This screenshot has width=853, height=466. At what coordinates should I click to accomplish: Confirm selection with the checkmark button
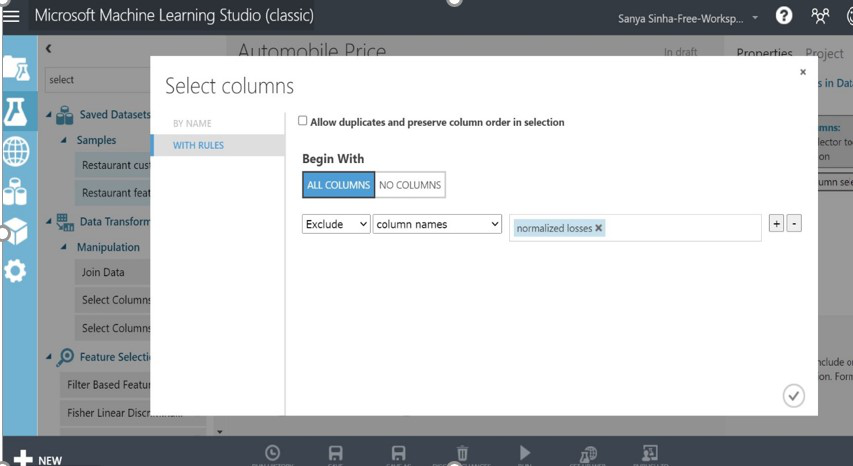[793, 396]
